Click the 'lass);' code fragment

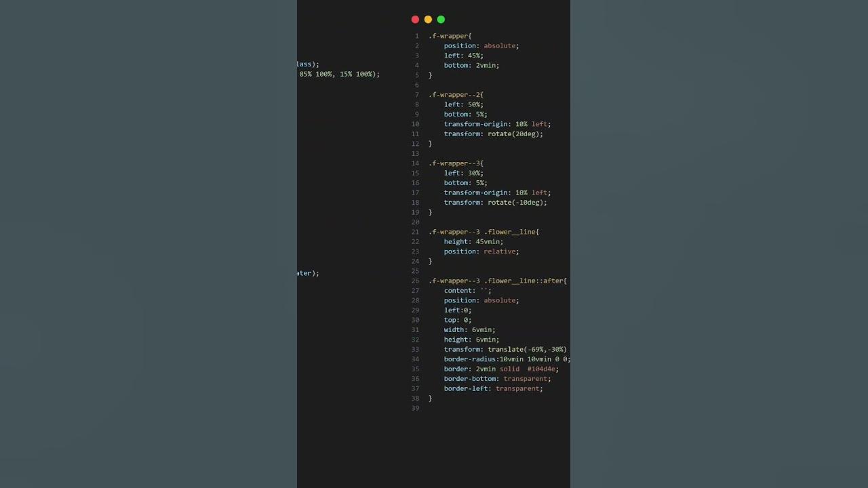(308, 64)
